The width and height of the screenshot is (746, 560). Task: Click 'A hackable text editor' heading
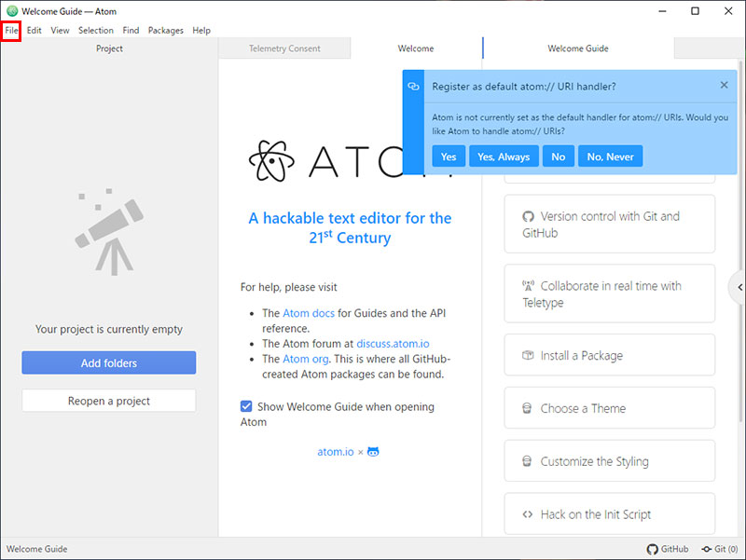click(350, 227)
